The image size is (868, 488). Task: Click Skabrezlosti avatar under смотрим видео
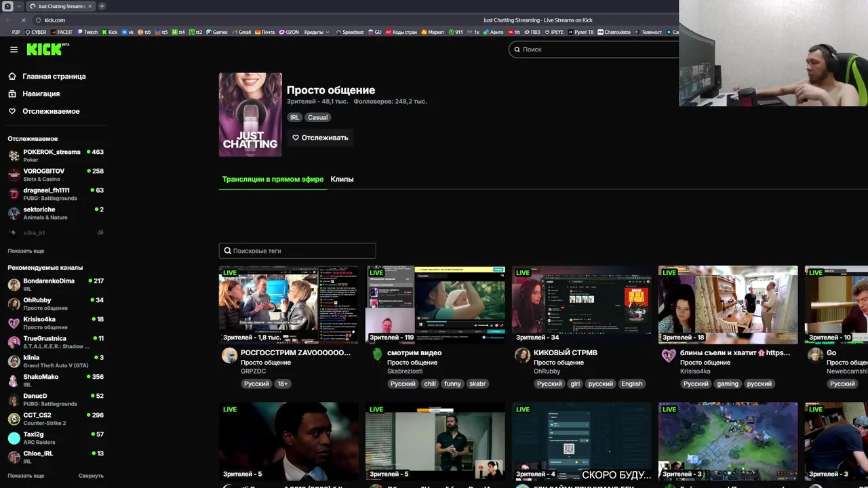click(x=377, y=355)
